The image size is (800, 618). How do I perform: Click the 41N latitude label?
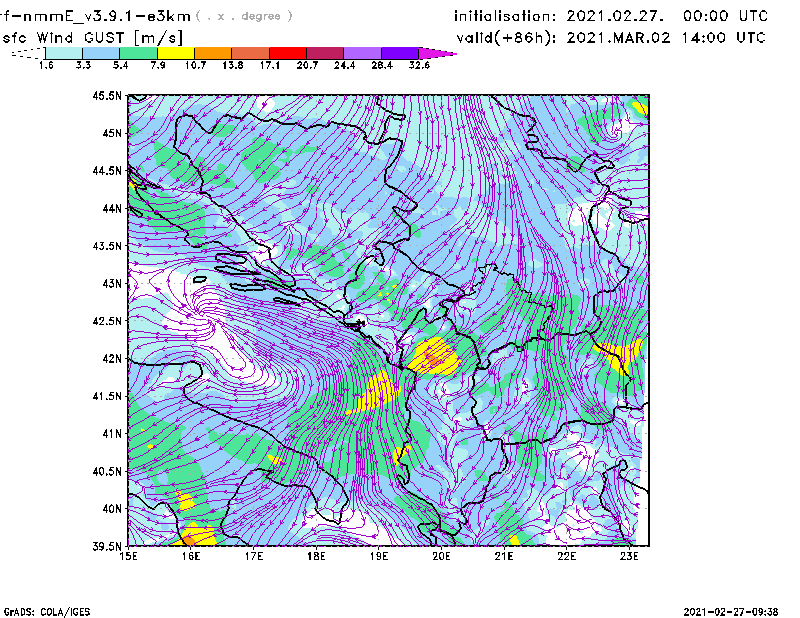[x=112, y=434]
